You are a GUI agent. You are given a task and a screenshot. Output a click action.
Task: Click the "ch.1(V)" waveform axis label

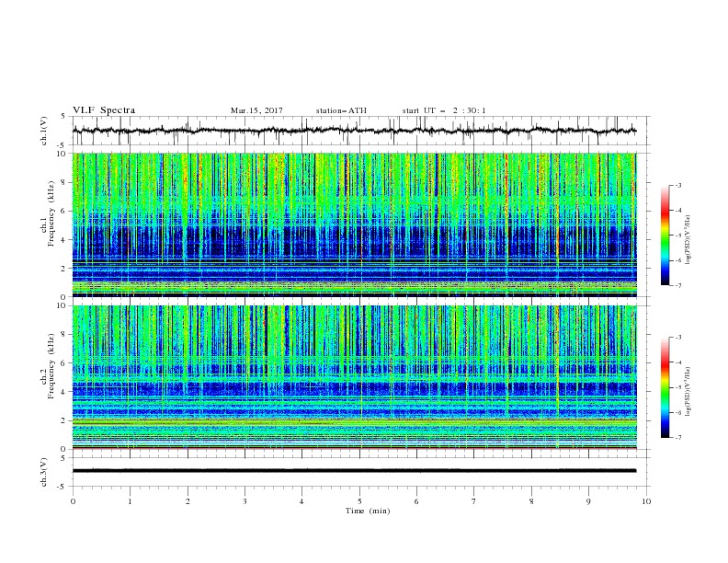pyautogui.click(x=44, y=131)
